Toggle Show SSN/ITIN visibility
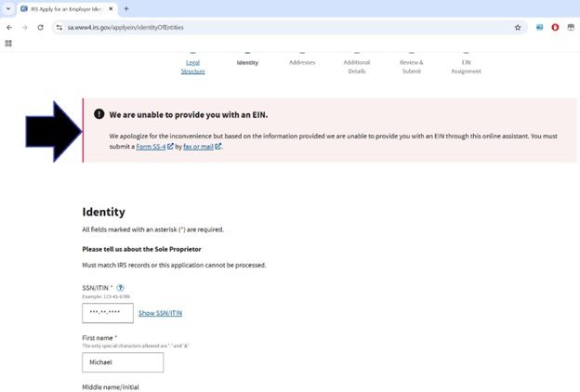The height and width of the screenshot is (392, 580). 160,313
